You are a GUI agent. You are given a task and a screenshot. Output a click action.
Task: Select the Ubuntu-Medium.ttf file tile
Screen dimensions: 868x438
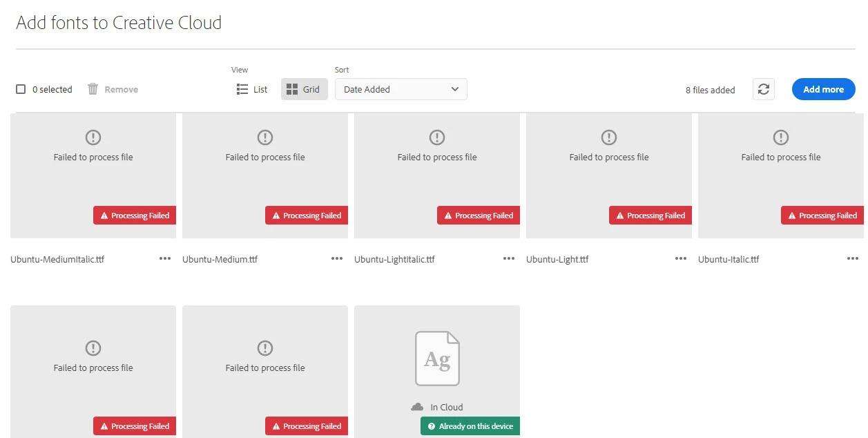pos(265,175)
